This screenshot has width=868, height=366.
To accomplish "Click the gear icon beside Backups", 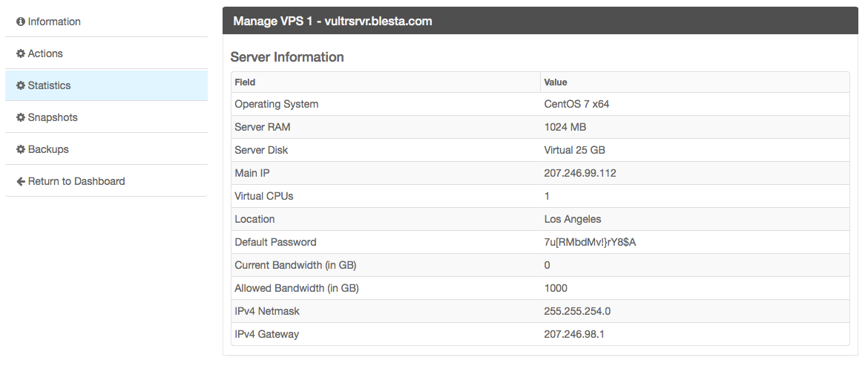I will pyautogui.click(x=21, y=150).
